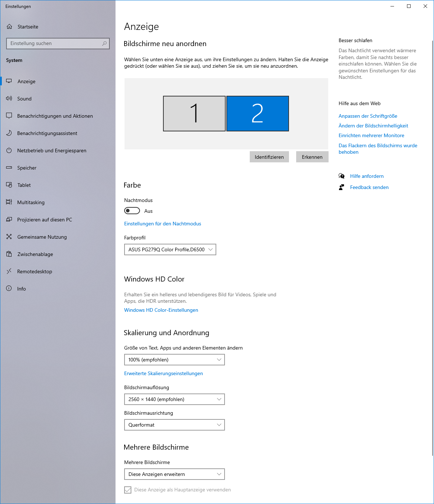Open the Diese Anzeigen erweitern dropdown
Image resolution: width=434 pixels, height=504 pixels.
point(175,474)
